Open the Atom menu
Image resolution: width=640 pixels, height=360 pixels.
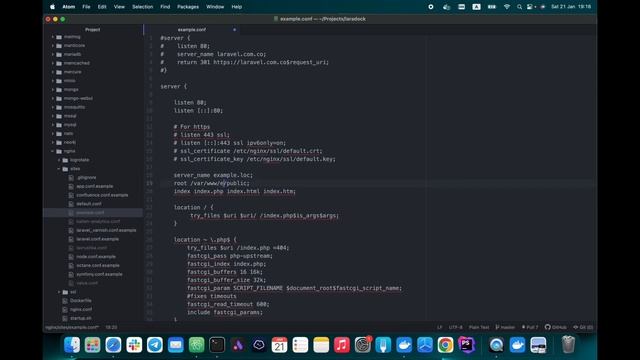(69, 7)
